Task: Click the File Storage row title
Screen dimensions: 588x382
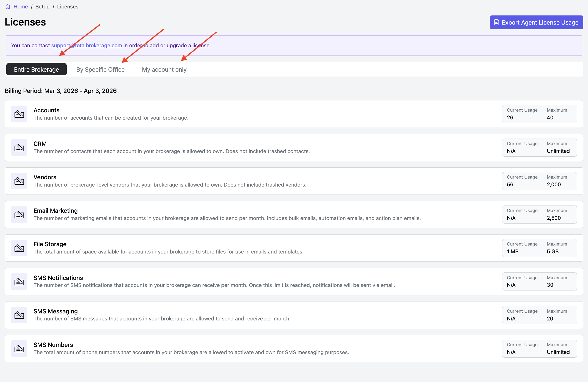Action: point(50,244)
